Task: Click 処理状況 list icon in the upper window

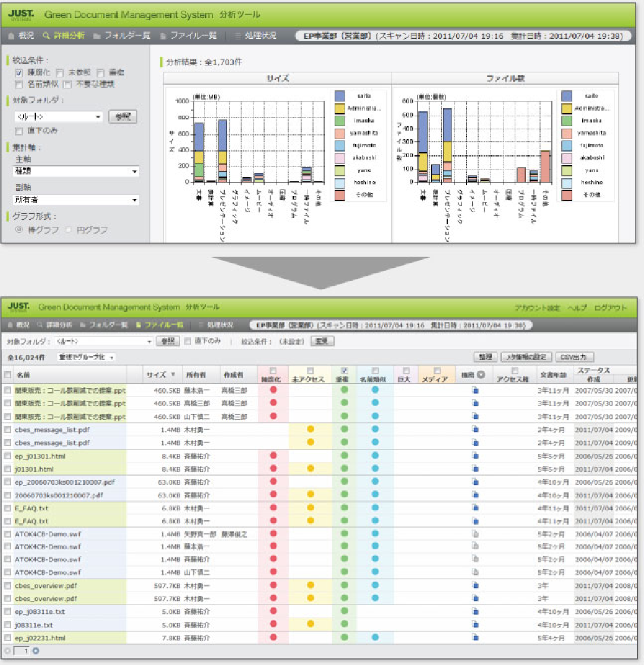Action: [238, 36]
